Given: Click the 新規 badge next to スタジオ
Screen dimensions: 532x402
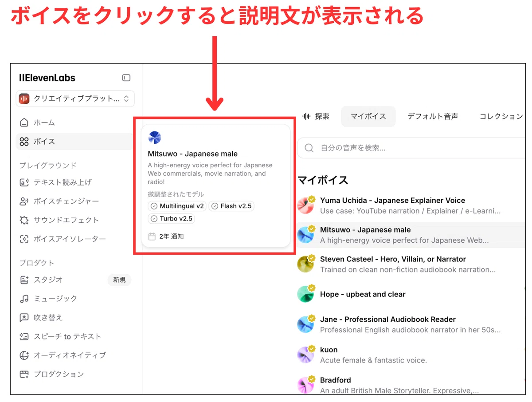Looking at the screenshot, I should 119,280.
